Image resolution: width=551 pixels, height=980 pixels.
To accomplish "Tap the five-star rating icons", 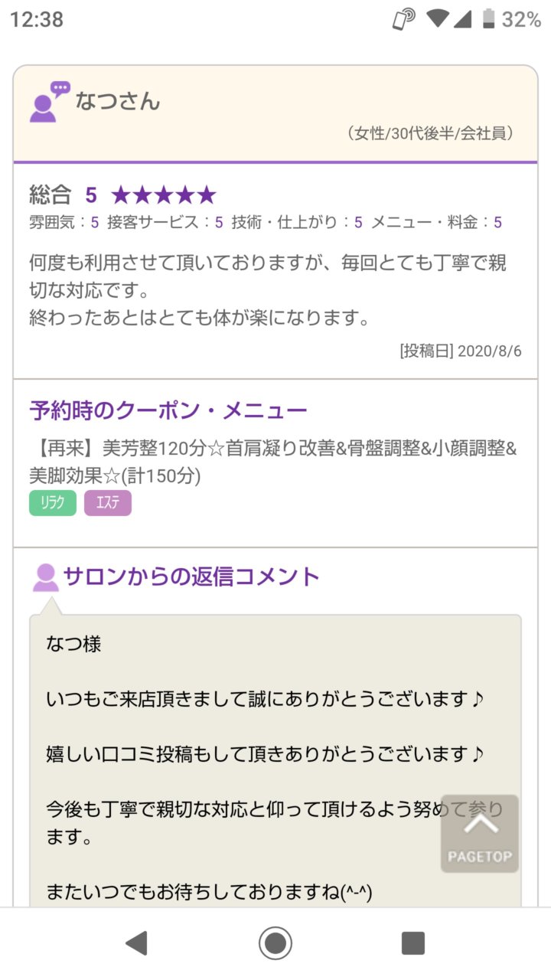I will 164,195.
